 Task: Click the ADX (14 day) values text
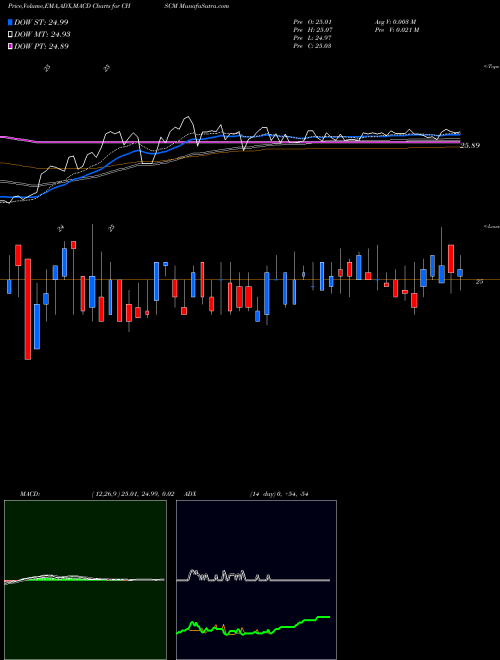(x=279, y=494)
